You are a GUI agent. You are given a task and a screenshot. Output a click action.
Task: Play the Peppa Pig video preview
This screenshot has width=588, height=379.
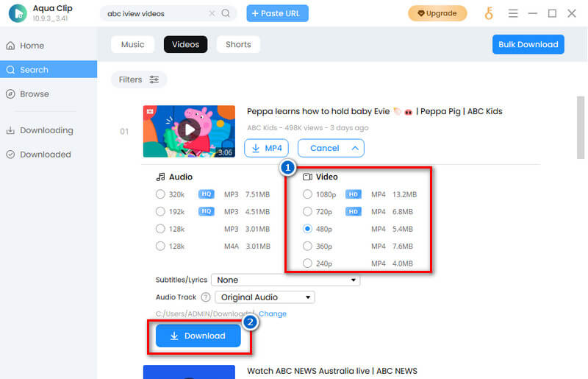[x=189, y=130]
